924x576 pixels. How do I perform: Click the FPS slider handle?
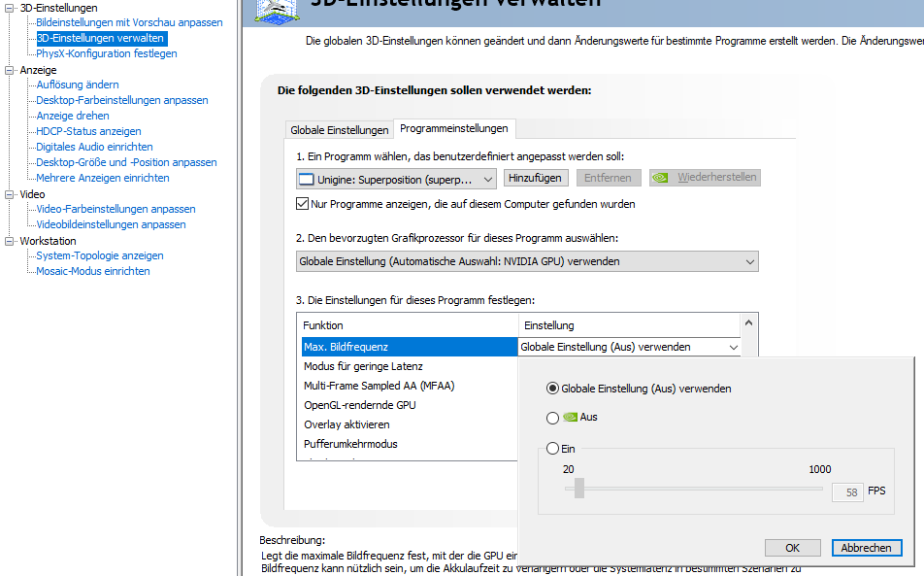[579, 489]
